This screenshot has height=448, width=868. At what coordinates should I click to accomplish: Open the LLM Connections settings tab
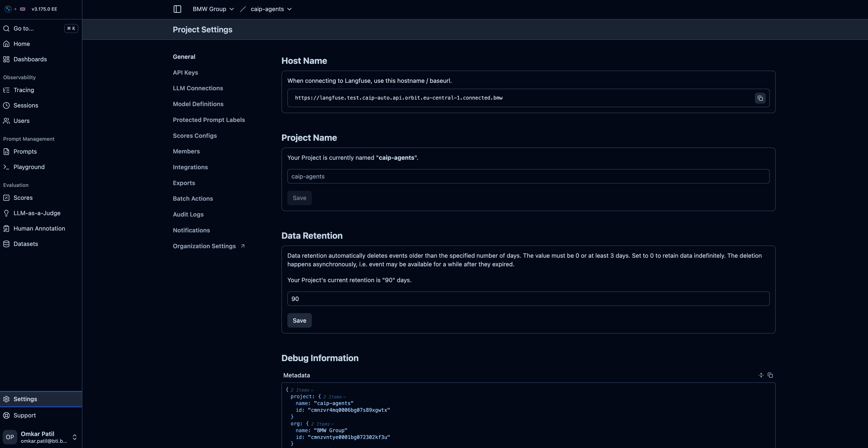point(198,88)
